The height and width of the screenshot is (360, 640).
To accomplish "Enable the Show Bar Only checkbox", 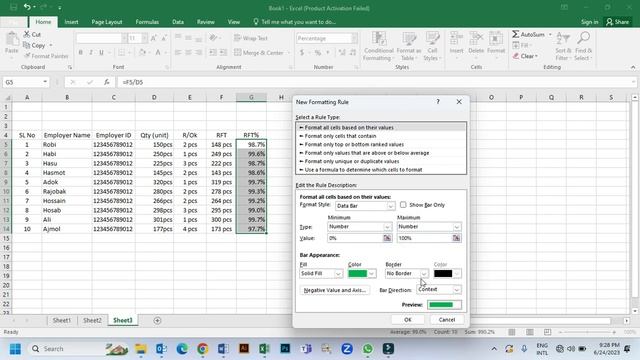I will point(403,204).
